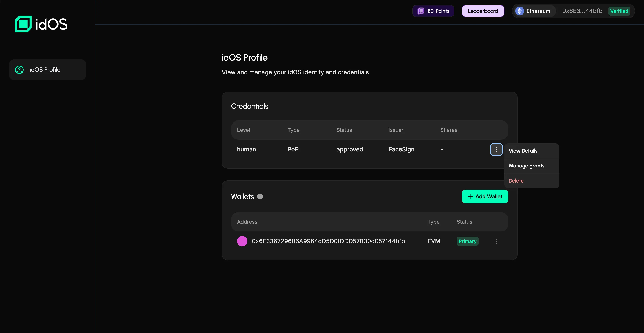Close the credential row three-dot menu

(x=496, y=149)
